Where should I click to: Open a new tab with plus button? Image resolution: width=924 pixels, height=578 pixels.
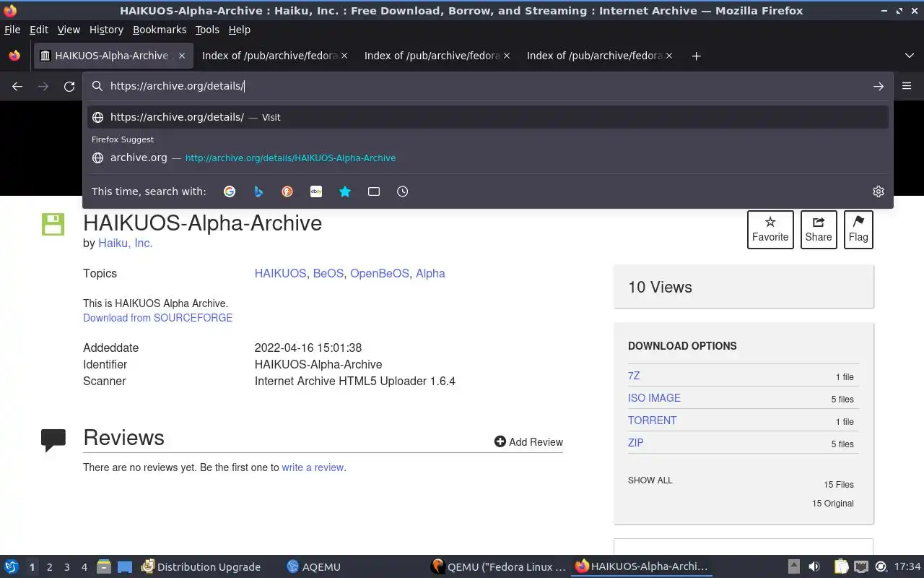[696, 56]
